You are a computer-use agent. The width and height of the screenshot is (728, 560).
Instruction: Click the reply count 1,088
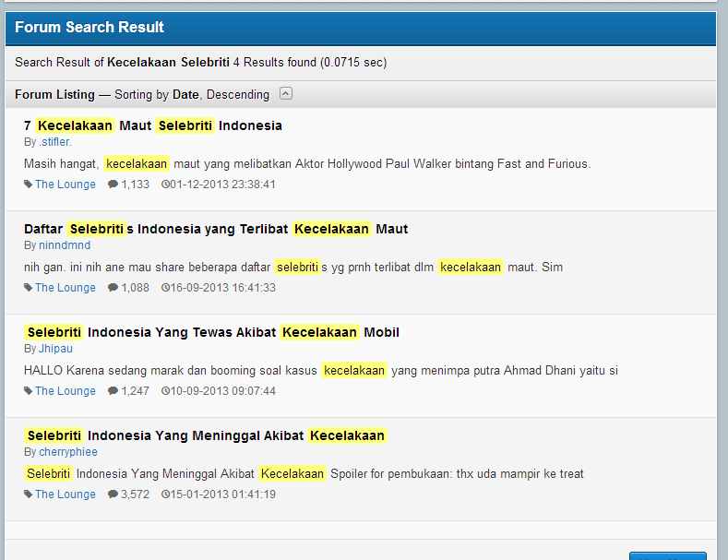[135, 288]
